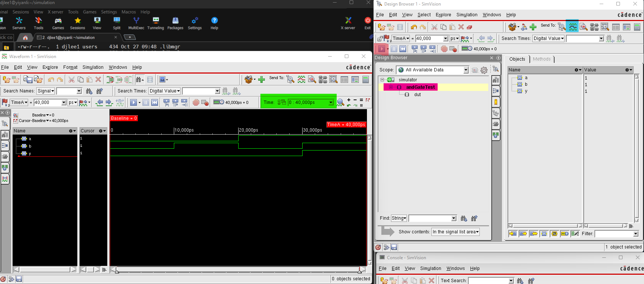Viewport: 644px width, 284px height.
Task: Open the Show contents dropdown
Action: coord(455,232)
